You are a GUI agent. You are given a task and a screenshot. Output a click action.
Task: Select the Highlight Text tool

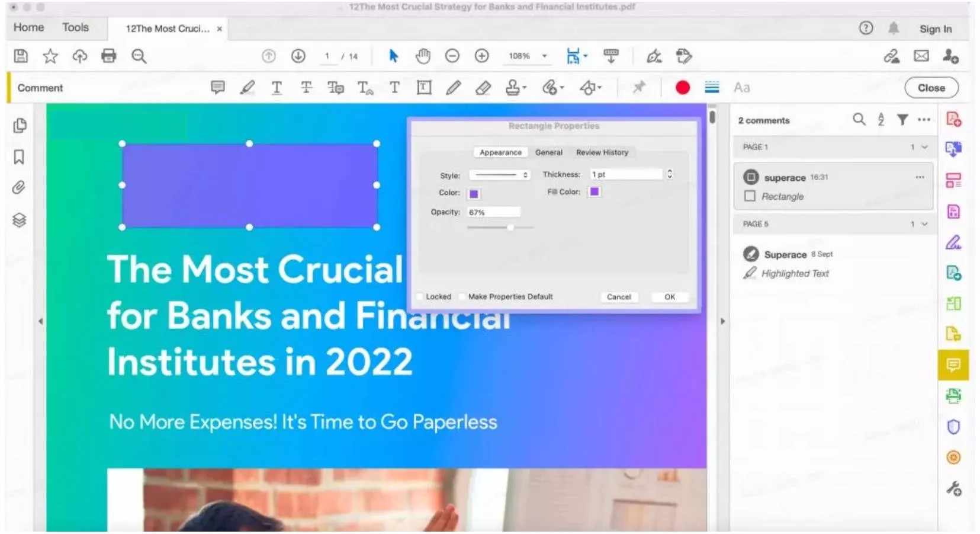(248, 88)
